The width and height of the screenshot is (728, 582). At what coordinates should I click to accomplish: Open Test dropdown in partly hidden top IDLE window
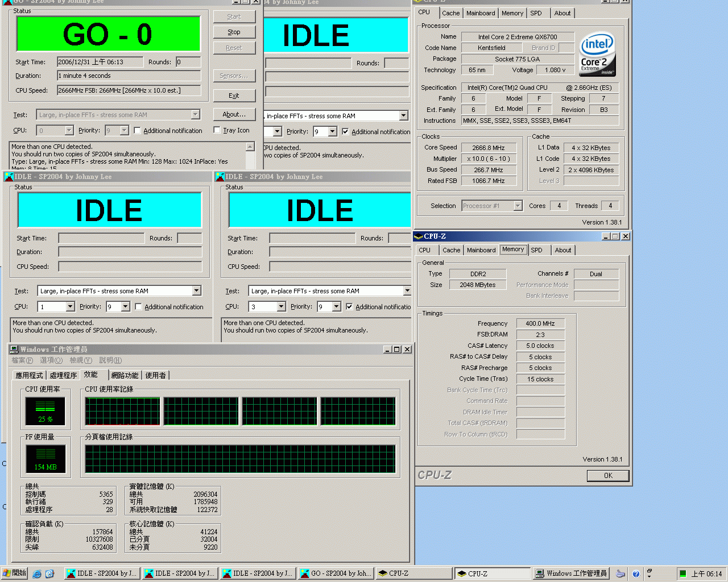tap(403, 116)
